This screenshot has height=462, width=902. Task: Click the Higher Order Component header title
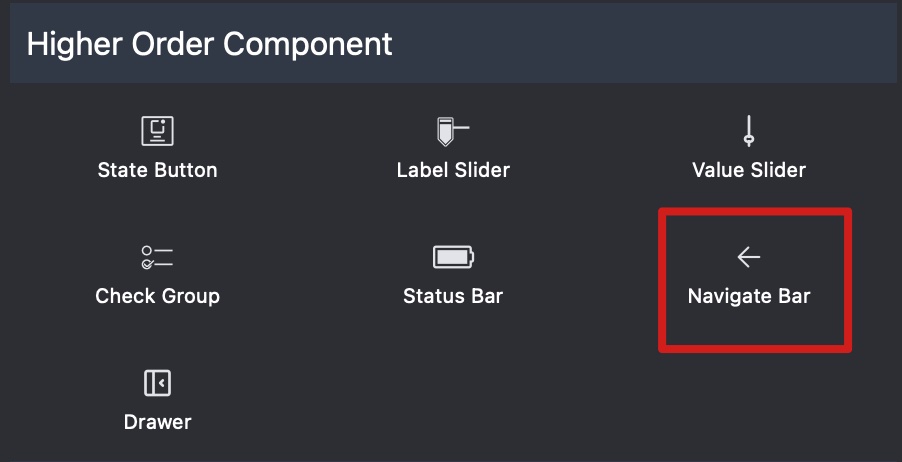click(209, 44)
